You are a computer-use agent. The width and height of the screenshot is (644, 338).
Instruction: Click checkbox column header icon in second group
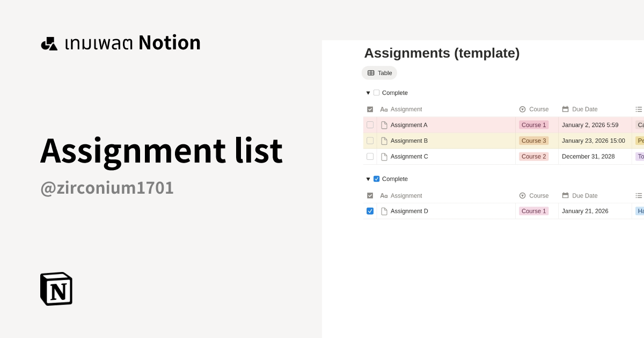(x=370, y=196)
